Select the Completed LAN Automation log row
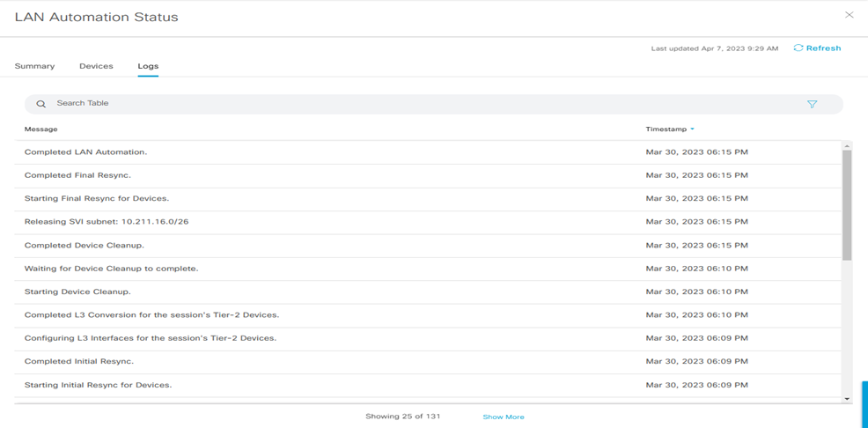Viewport: 868px width, 428px height. point(85,152)
